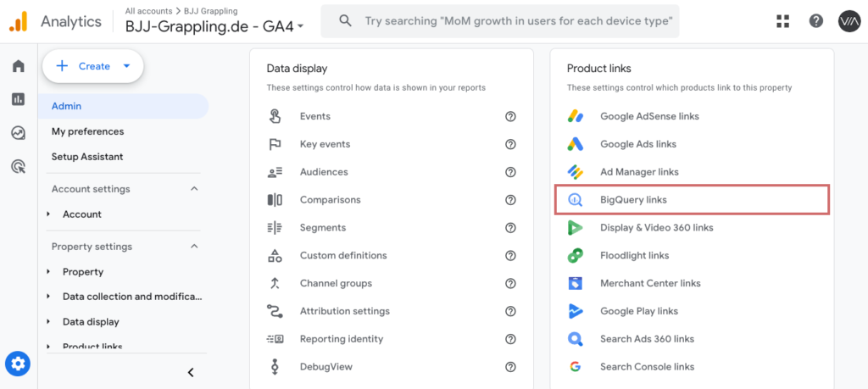Open the Explore icon in left rail
This screenshot has height=389, width=868.
coord(18,133)
